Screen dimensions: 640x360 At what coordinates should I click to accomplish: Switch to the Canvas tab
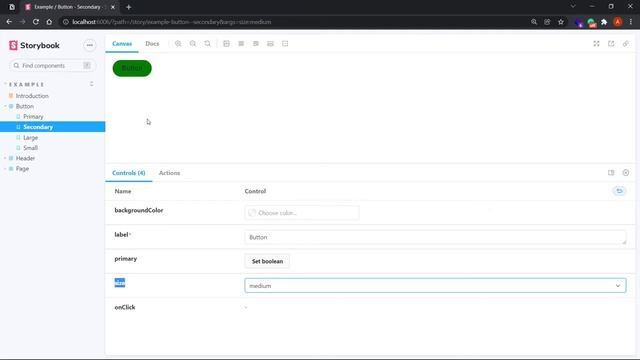122,44
